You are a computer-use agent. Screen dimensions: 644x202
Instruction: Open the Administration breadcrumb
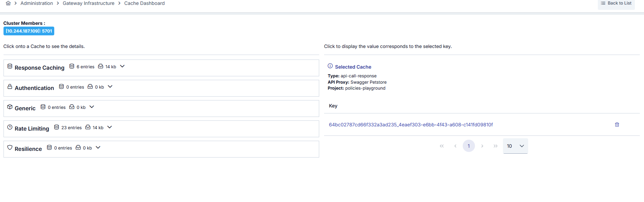click(x=37, y=3)
